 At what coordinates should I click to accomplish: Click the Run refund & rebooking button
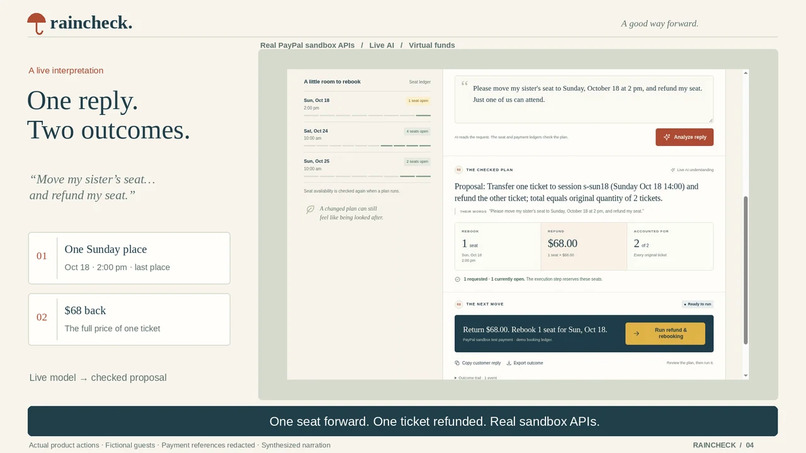(x=665, y=333)
